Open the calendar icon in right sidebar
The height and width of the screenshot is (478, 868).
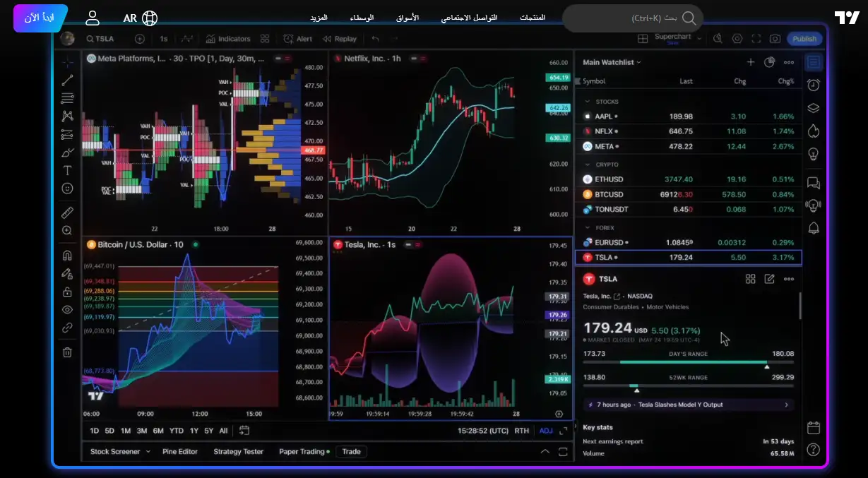coord(814,427)
